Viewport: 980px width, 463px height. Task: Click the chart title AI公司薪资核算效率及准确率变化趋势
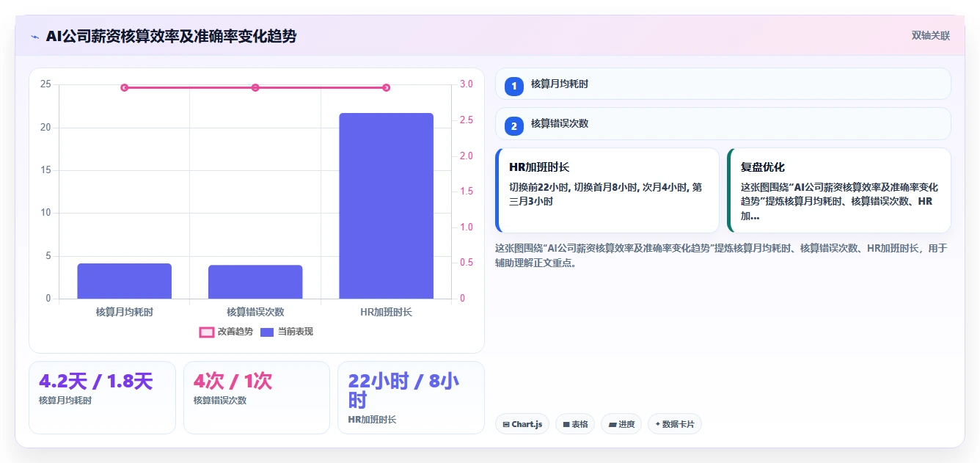(171, 36)
